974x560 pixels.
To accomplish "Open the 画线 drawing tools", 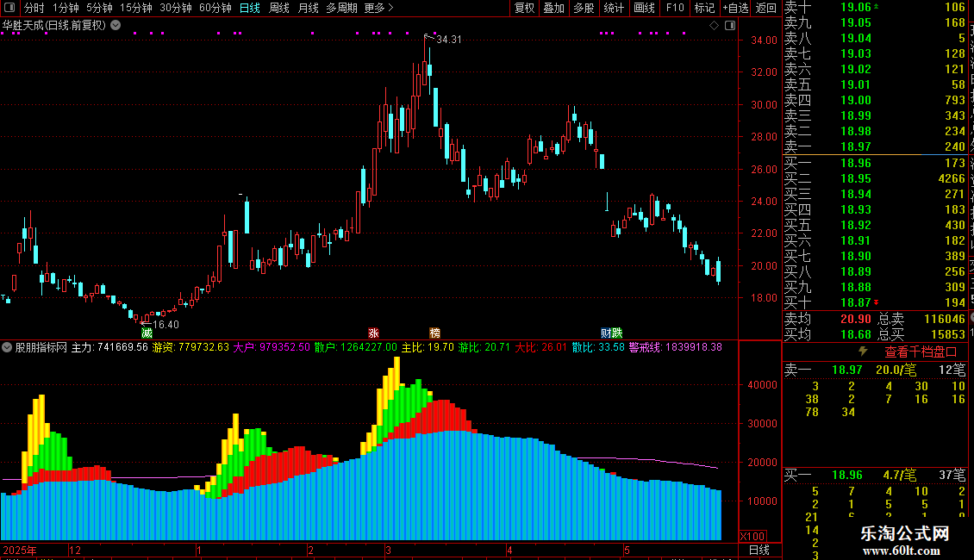I will [x=644, y=8].
